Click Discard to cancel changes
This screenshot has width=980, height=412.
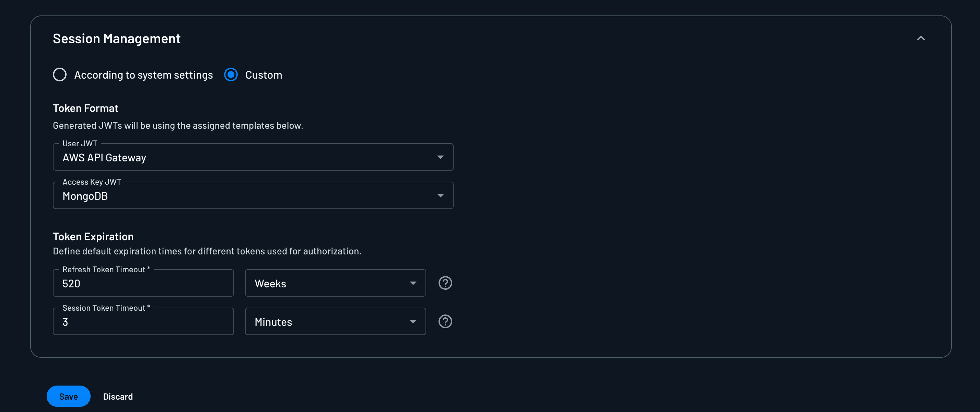pos(118,396)
